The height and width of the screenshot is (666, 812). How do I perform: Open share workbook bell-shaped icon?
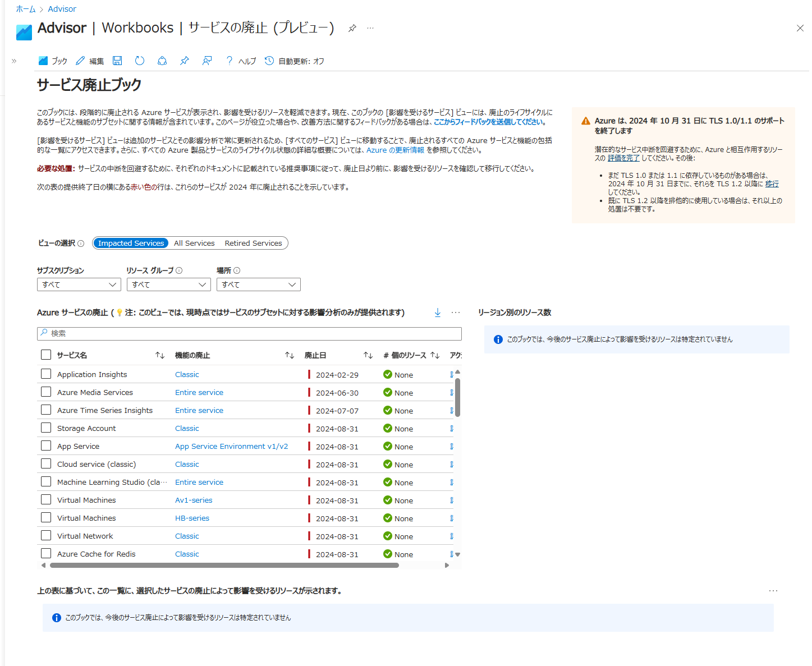(x=162, y=61)
